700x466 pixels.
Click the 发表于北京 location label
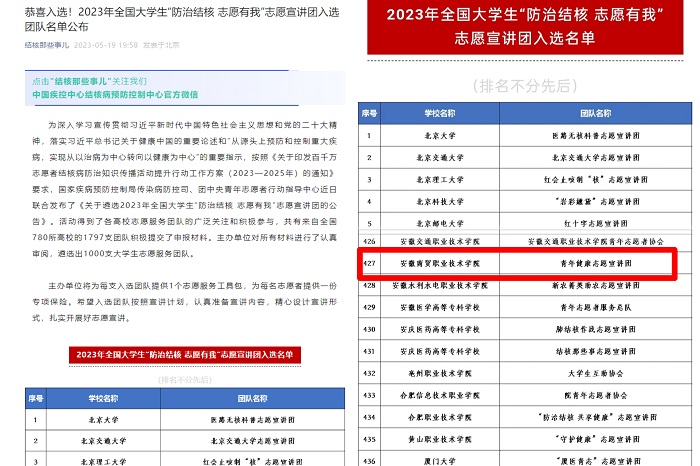point(161,45)
